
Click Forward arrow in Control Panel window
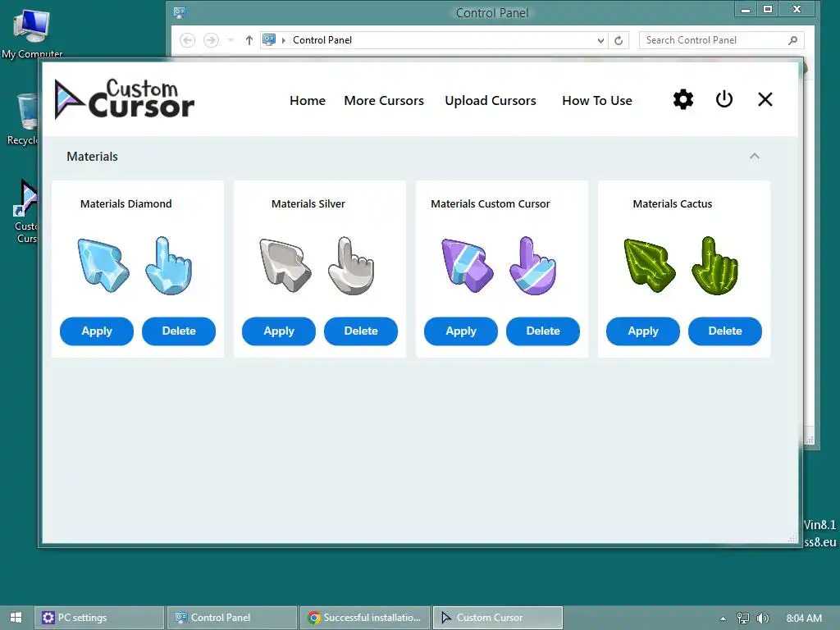211,40
